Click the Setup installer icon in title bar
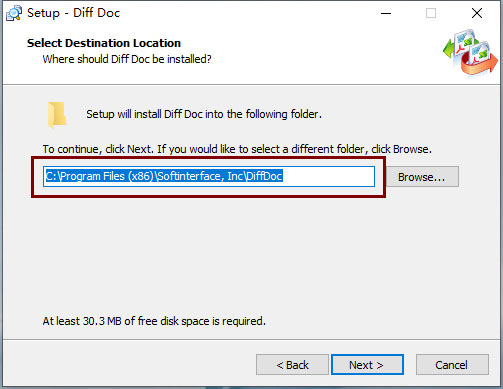 [14, 13]
